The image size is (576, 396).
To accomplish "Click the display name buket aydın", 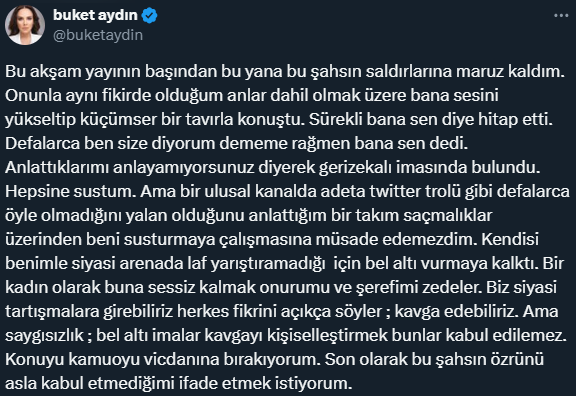I will [95, 15].
